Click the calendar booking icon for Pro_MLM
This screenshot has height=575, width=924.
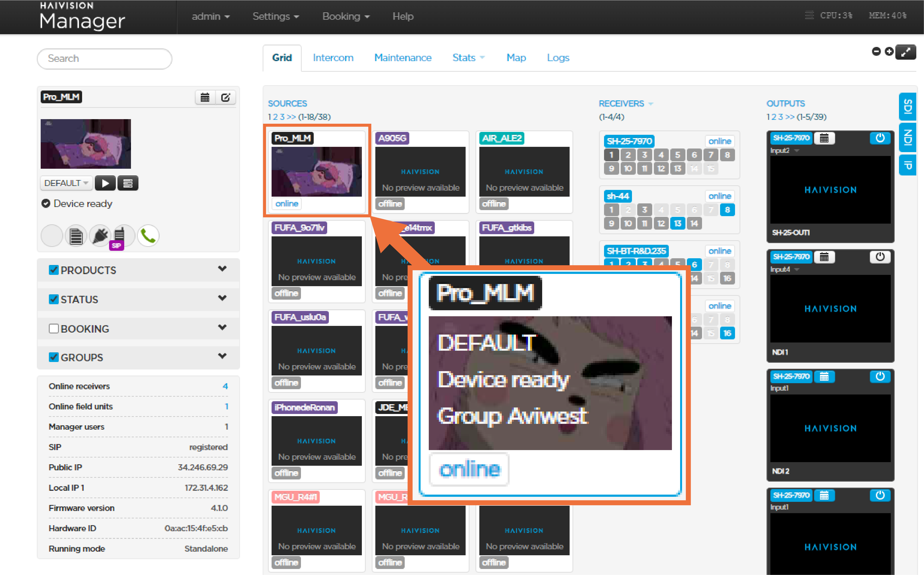tap(205, 98)
